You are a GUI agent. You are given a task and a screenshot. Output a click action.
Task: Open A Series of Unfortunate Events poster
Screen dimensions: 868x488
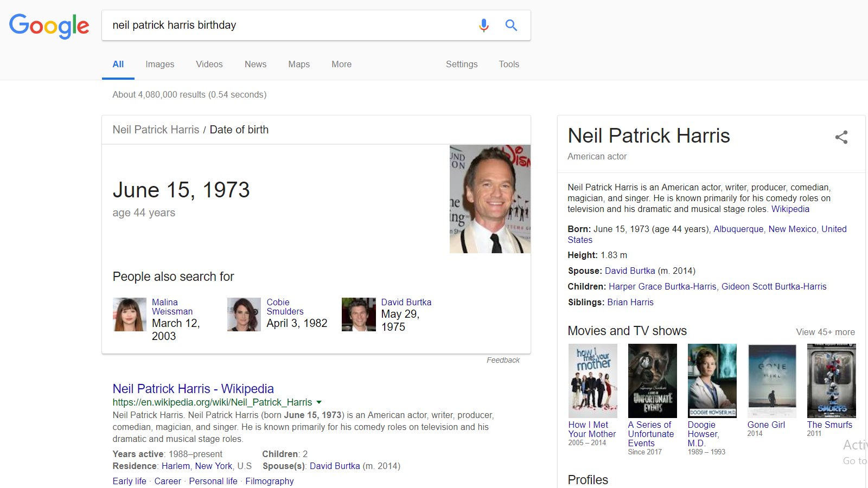tap(653, 381)
